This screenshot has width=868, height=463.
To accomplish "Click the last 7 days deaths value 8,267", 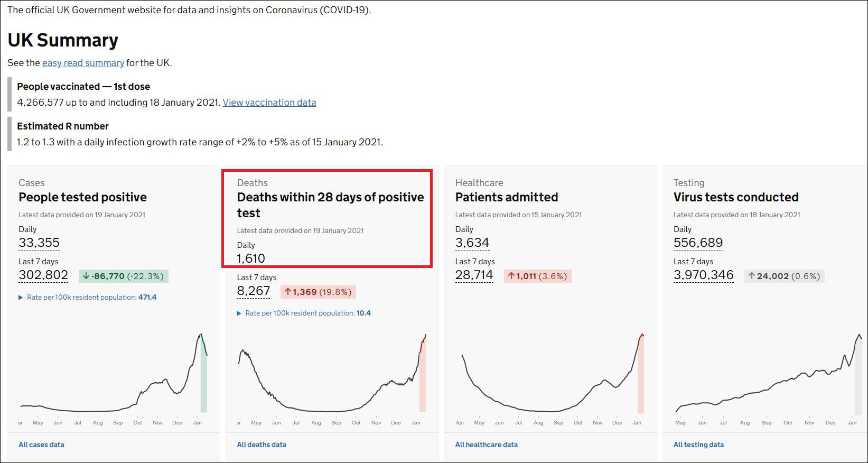I will 254,291.
